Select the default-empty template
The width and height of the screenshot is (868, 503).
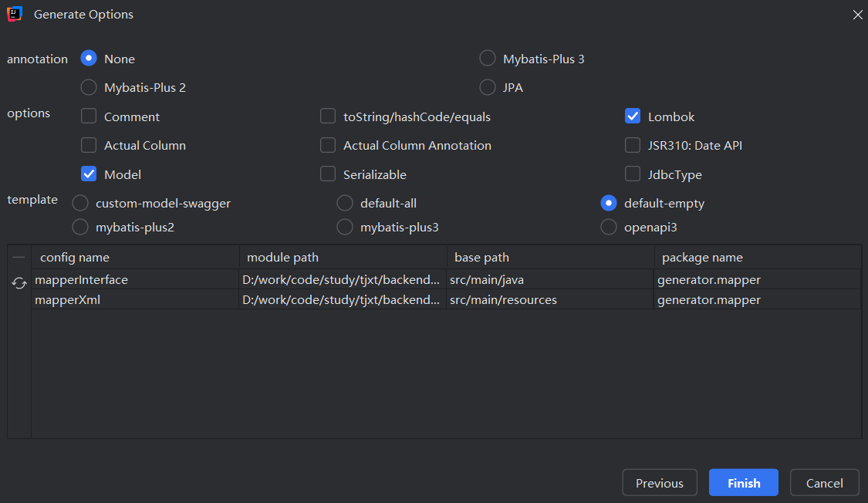coord(609,203)
